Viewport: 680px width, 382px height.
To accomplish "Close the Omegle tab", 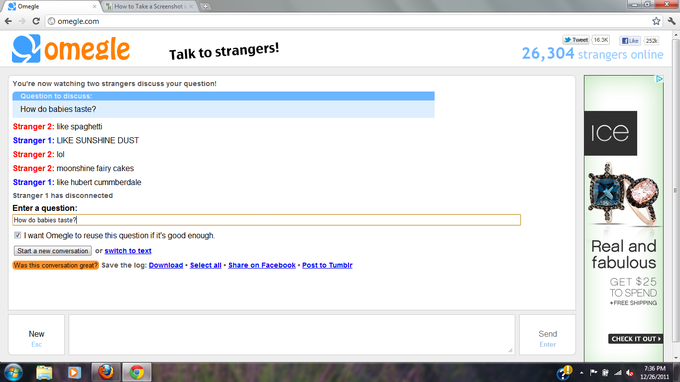I will pos(95,7).
